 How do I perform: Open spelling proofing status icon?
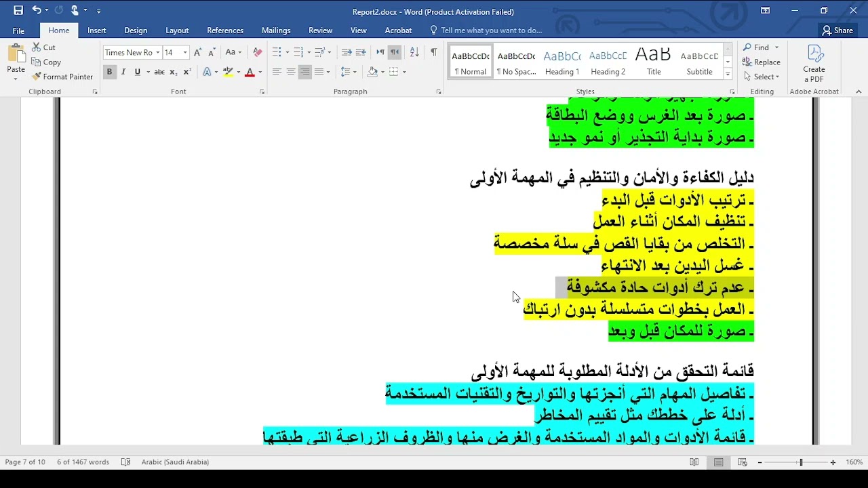tap(125, 462)
